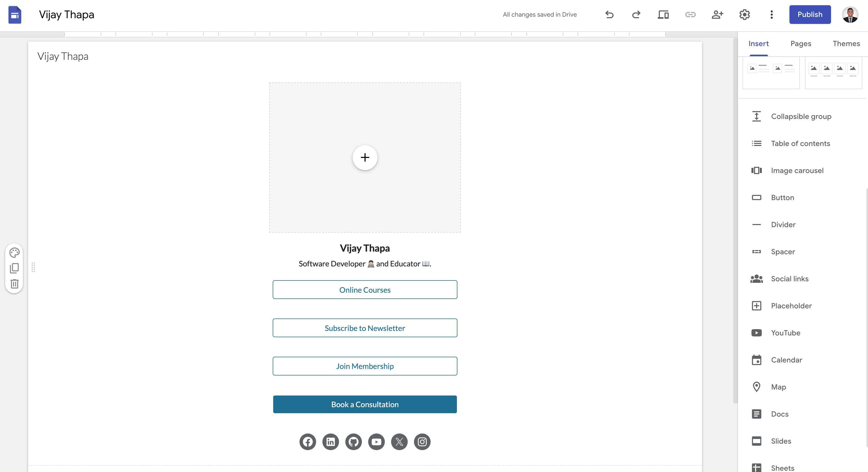Edit the Software Developer and Educator text

pos(365,264)
